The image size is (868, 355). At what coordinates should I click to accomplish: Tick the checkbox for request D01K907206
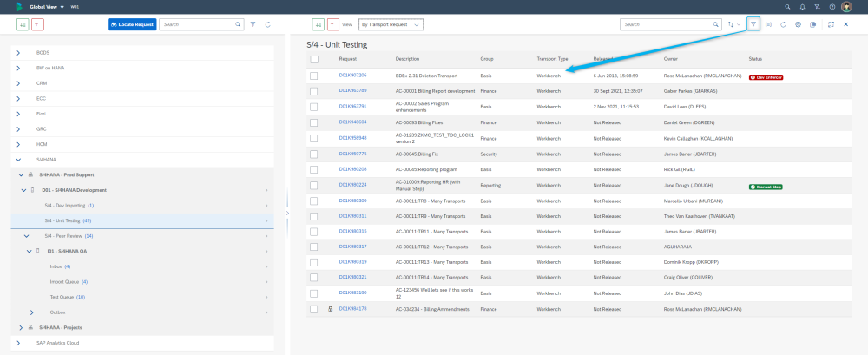[314, 76]
